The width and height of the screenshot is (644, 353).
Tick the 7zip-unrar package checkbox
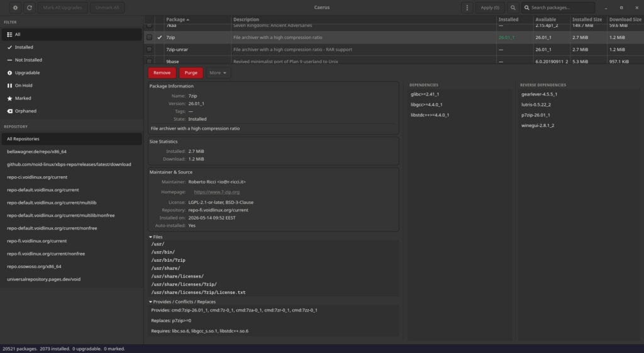pyautogui.click(x=149, y=49)
